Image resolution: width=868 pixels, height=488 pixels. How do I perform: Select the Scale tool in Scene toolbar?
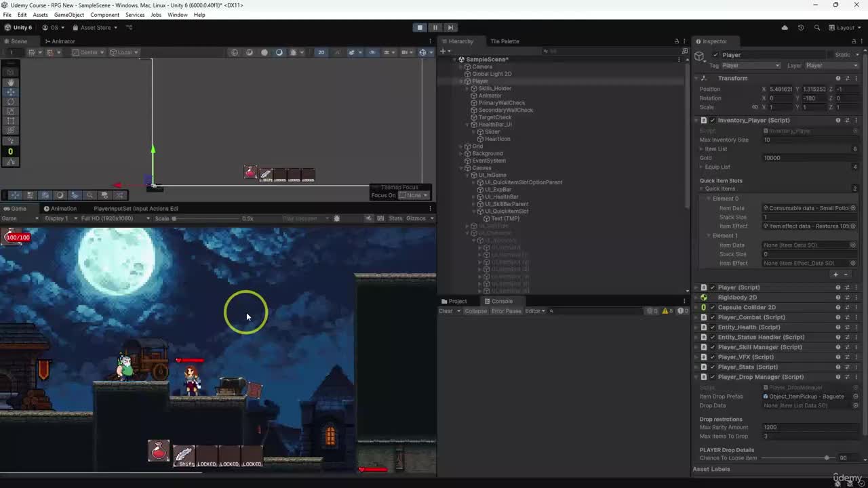tap(10, 110)
